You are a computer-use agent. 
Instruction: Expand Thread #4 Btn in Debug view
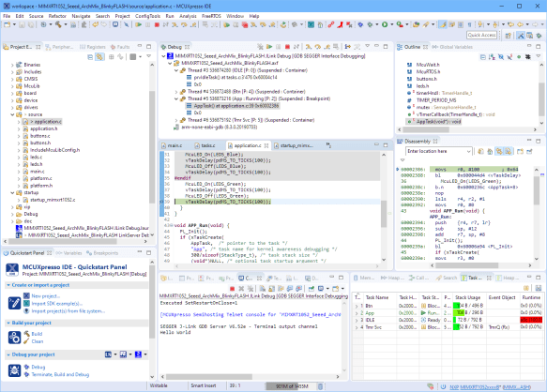[176, 92]
